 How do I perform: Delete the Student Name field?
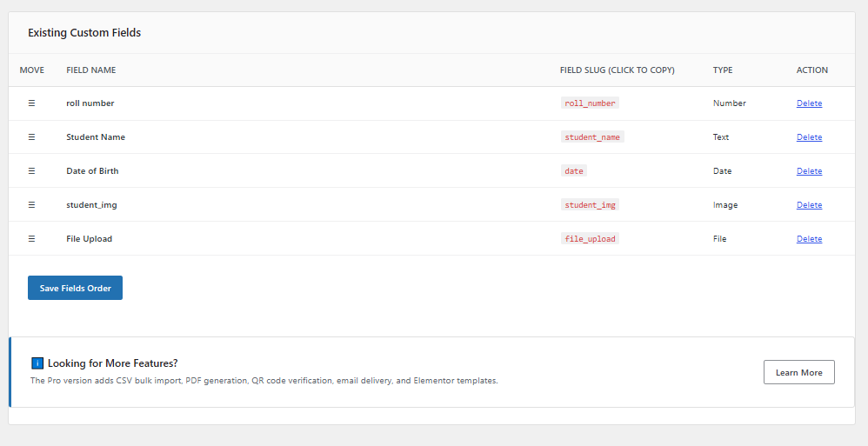(809, 136)
